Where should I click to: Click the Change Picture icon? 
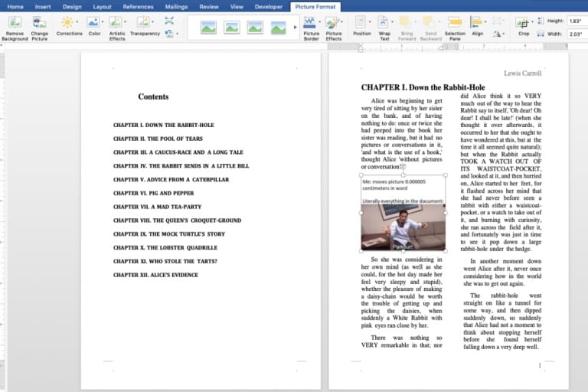39,23
